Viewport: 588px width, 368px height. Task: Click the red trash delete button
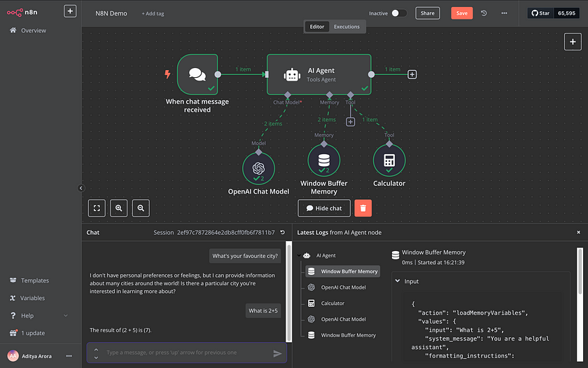(x=363, y=208)
